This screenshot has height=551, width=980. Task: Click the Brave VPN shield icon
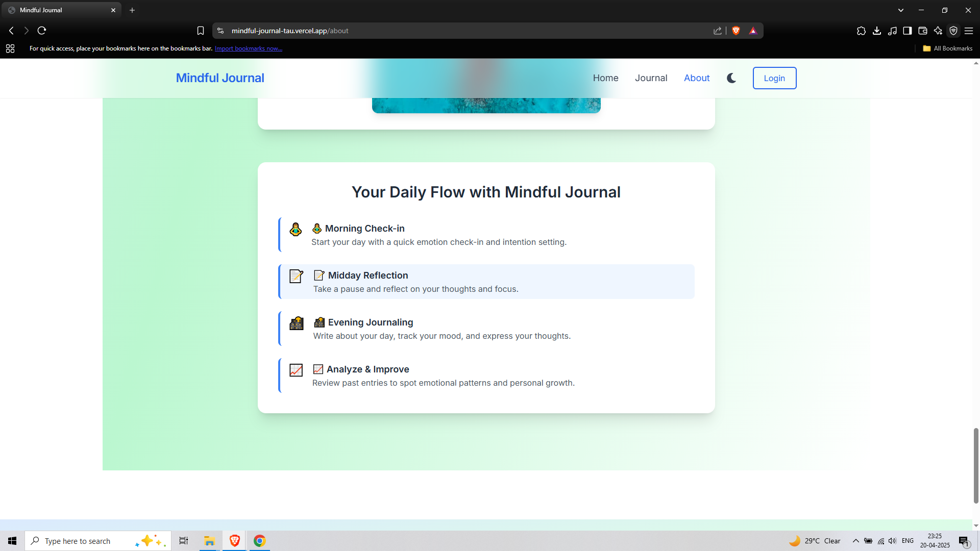tap(953, 31)
